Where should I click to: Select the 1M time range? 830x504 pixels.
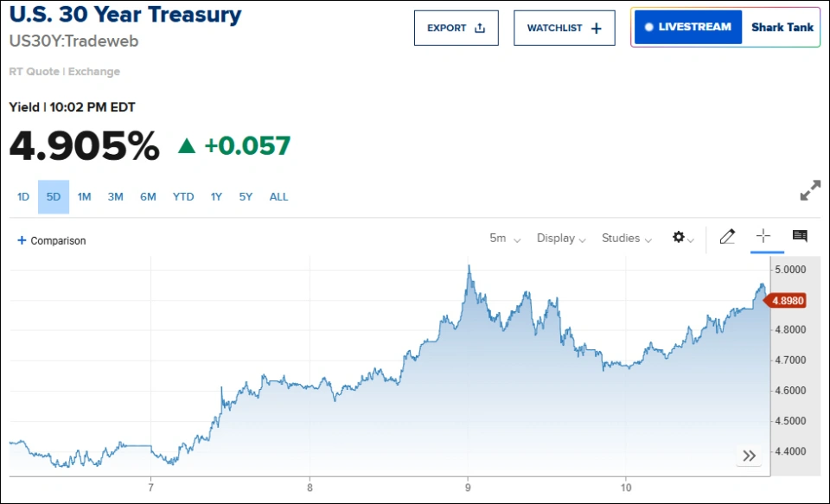point(84,197)
